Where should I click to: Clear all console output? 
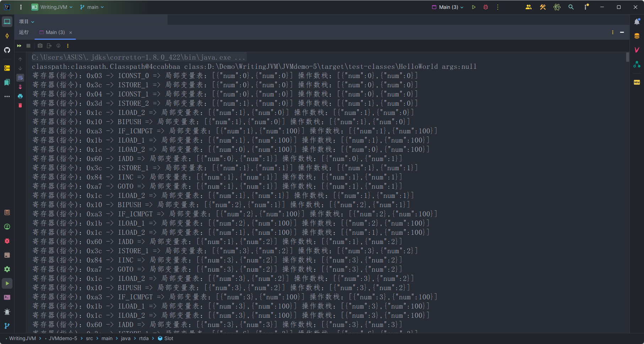pos(20,105)
